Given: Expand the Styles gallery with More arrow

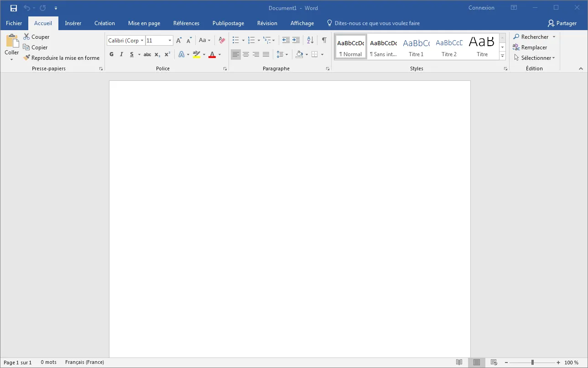Looking at the screenshot, I should pyautogui.click(x=502, y=56).
